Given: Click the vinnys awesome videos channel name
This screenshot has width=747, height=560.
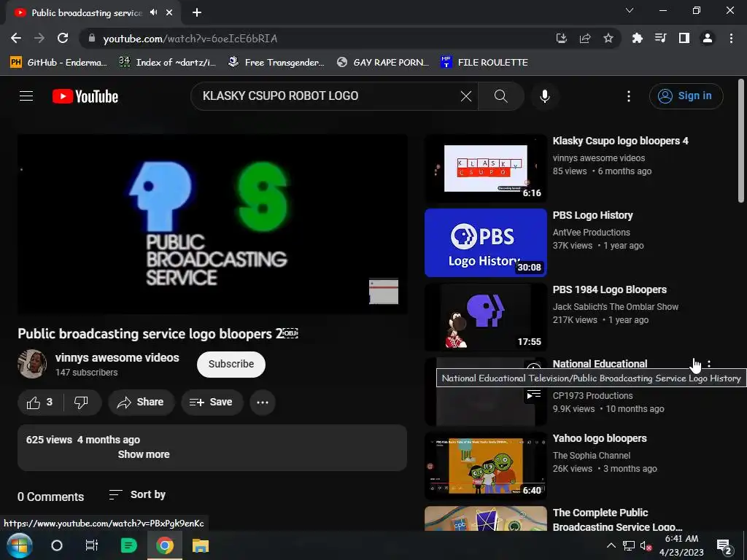Looking at the screenshot, I should pyautogui.click(x=117, y=357).
